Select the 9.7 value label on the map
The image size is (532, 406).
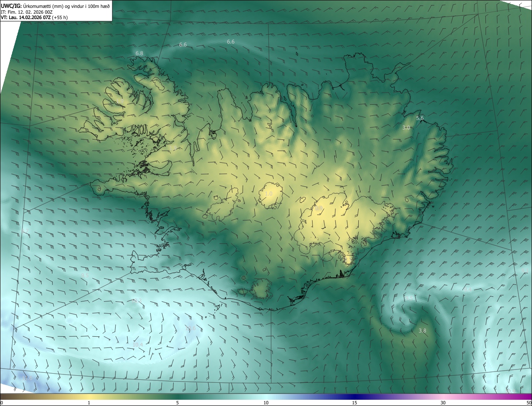click(x=25, y=231)
